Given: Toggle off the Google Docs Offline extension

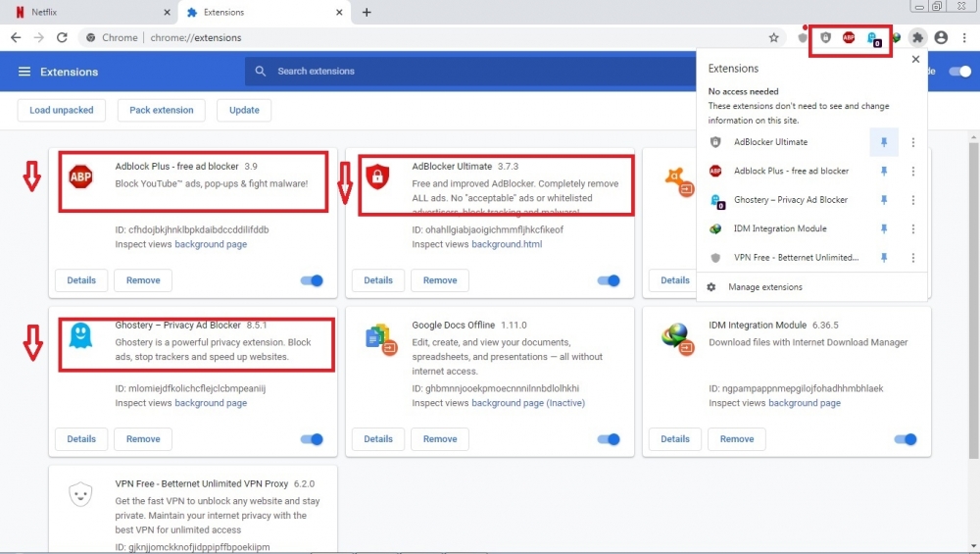Looking at the screenshot, I should [609, 439].
